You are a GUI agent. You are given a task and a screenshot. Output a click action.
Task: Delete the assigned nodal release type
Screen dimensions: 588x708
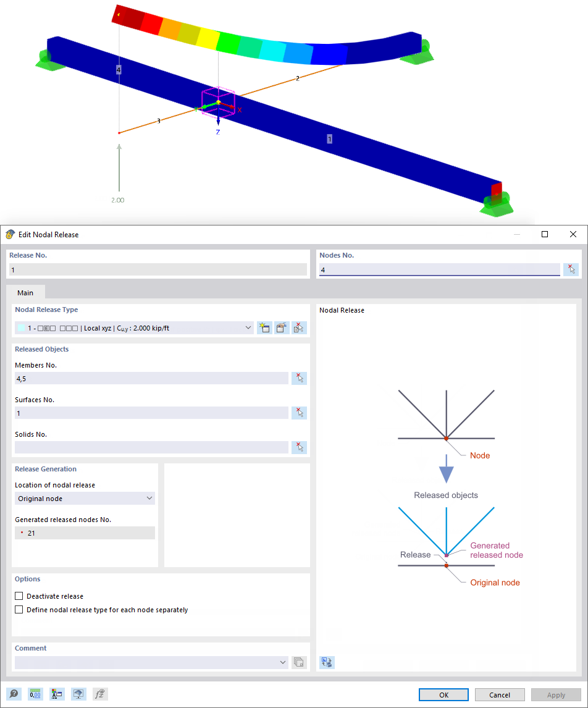pyautogui.click(x=298, y=327)
